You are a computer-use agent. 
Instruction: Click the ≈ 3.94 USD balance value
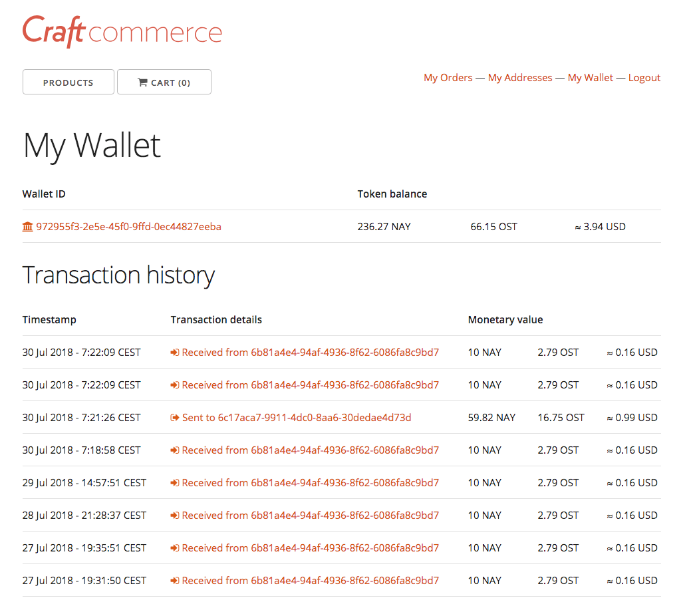tap(600, 226)
